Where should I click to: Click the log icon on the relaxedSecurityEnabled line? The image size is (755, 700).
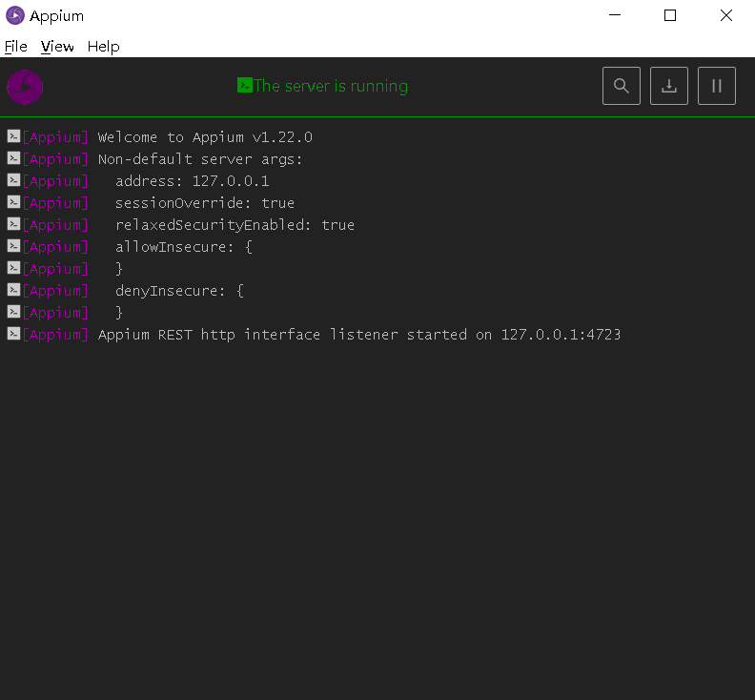pos(13,224)
